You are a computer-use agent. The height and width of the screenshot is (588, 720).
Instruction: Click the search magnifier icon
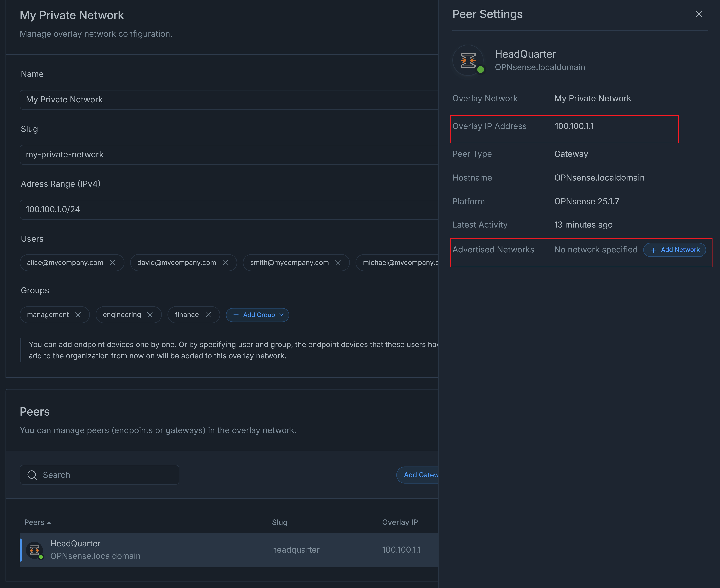point(32,475)
